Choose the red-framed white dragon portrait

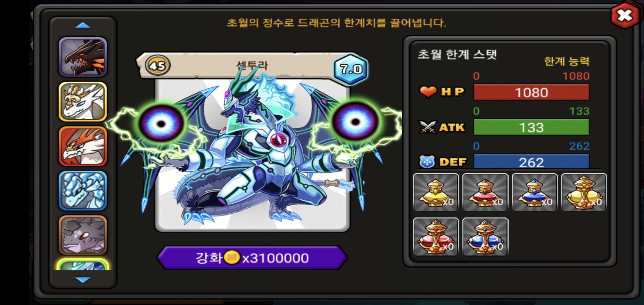(x=83, y=146)
